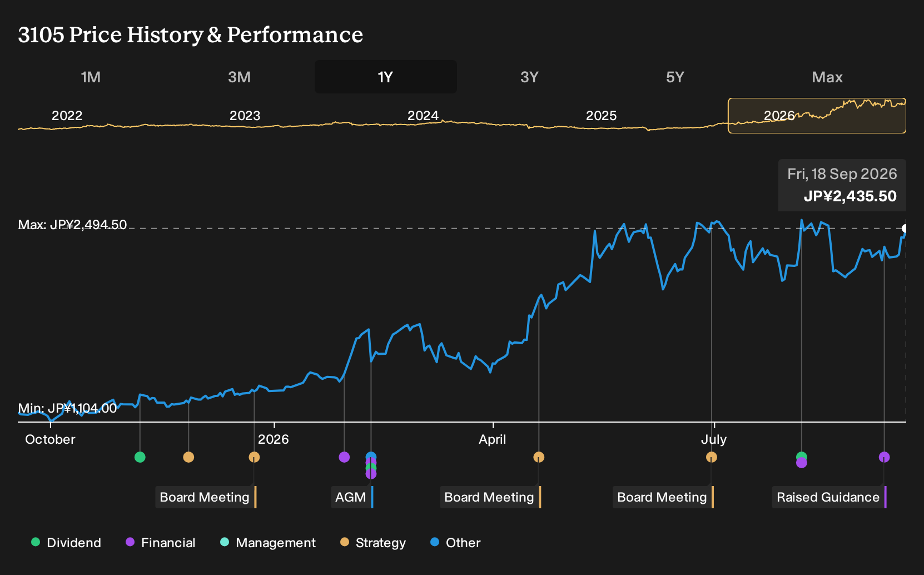Screen dimensions: 924x575
Task: Switch to the 3Y range tab
Action: coord(529,77)
